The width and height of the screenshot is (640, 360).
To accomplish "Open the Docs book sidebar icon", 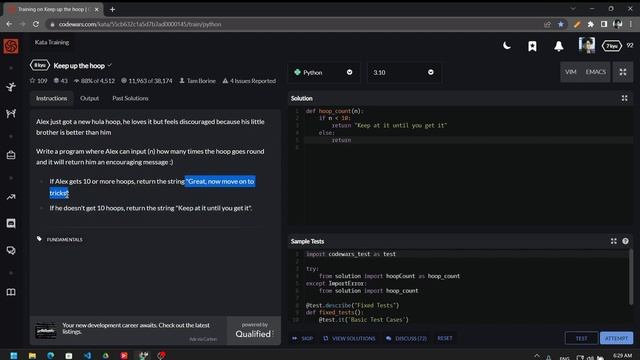I will tap(11, 292).
